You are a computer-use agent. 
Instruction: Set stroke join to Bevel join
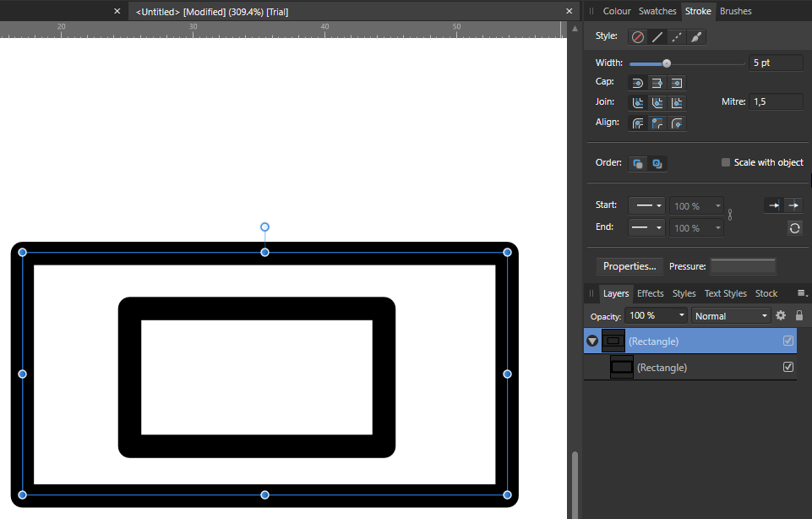click(x=657, y=103)
